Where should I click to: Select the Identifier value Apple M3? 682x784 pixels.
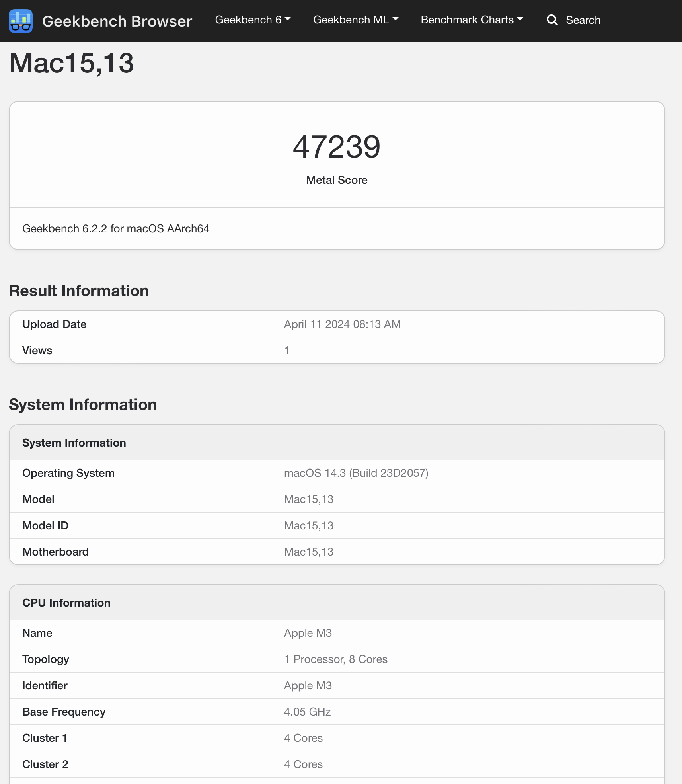[x=308, y=686]
